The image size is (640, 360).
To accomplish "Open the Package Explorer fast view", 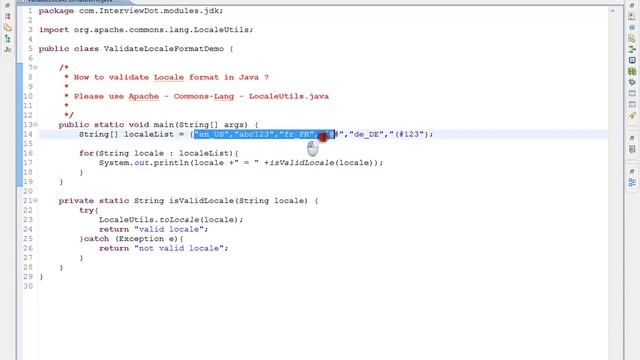I will click(x=7, y=16).
